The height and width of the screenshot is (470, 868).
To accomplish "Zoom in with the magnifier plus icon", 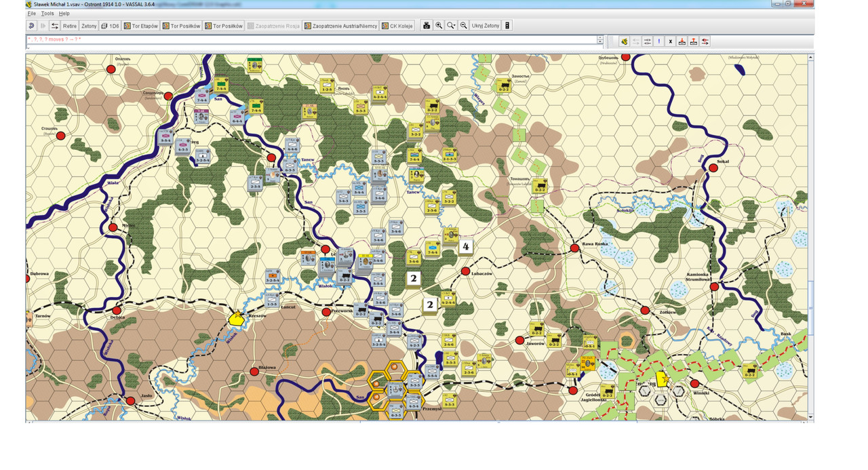I will [439, 26].
